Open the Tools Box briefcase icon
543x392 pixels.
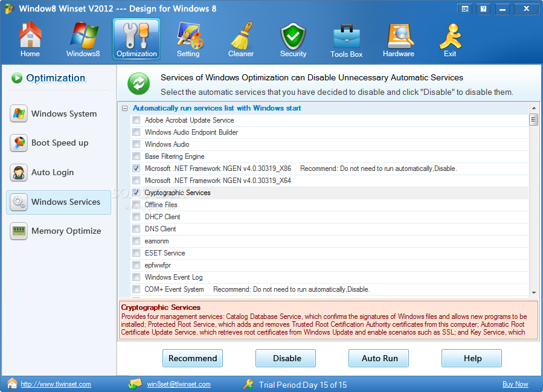coord(346,36)
